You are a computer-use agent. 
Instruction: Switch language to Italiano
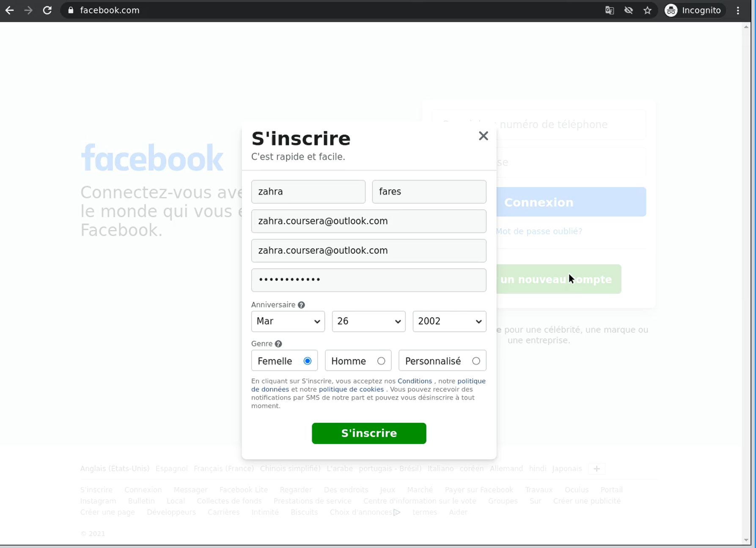click(x=440, y=469)
